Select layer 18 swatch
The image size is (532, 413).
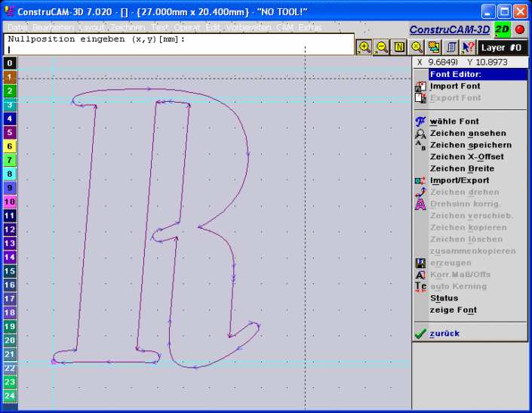coord(10,313)
